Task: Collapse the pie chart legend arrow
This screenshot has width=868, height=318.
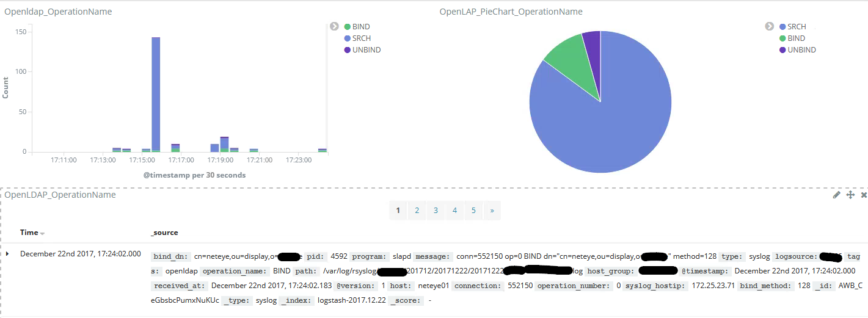Action: [x=770, y=26]
